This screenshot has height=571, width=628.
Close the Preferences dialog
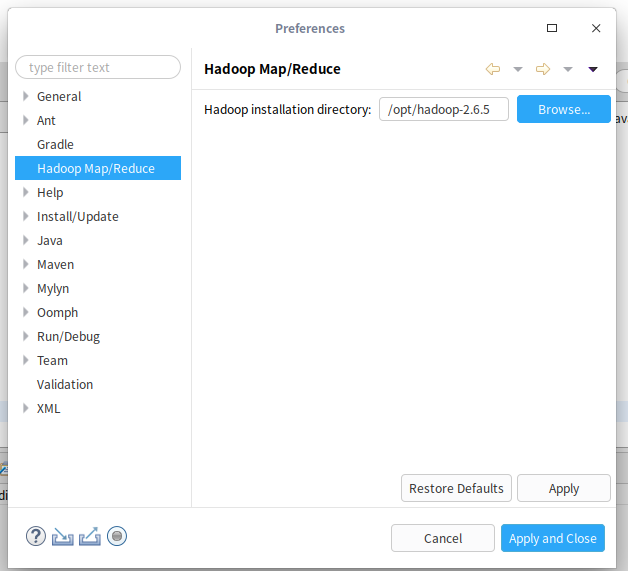pos(596,28)
